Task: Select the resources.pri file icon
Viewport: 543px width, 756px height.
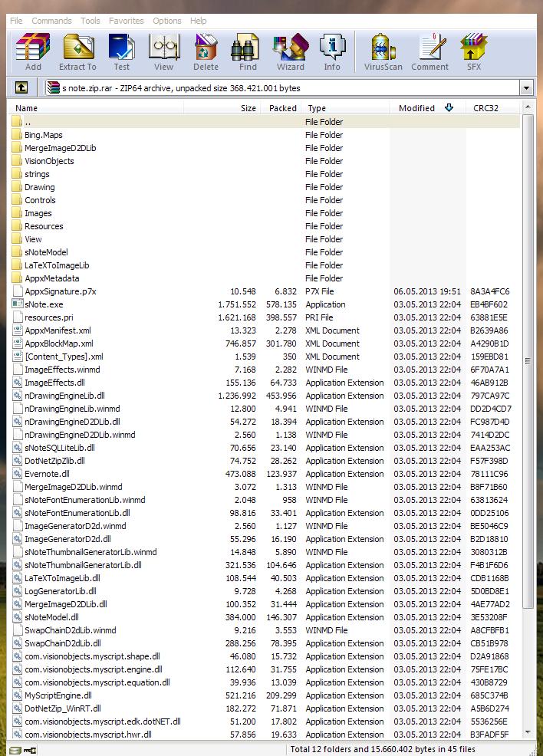Action: tap(18, 317)
